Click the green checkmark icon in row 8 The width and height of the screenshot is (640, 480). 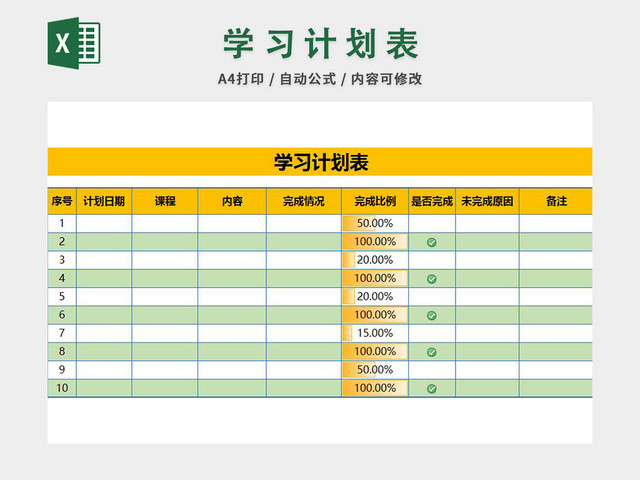tap(431, 352)
